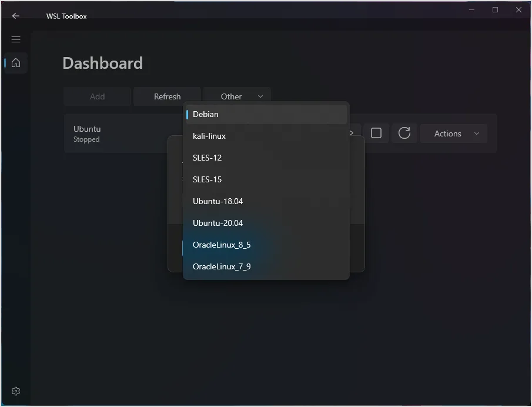Choose SLES-12 distribution
The width and height of the screenshot is (532, 407).
point(266,158)
